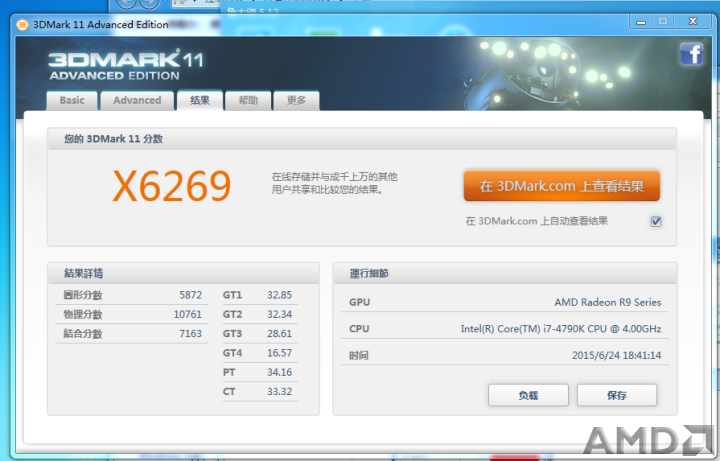720x461 pixels.
Task: Click the GT3 value 28.61
Action: pyautogui.click(x=280, y=333)
